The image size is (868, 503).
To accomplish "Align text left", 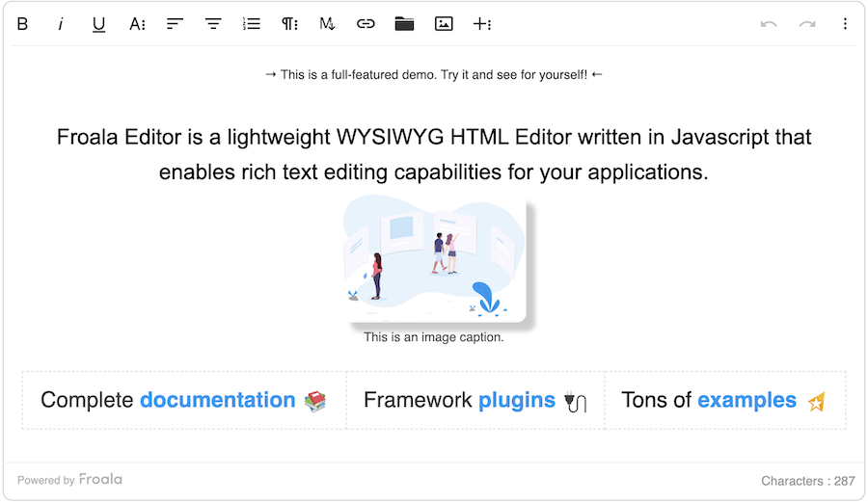I will (x=175, y=24).
